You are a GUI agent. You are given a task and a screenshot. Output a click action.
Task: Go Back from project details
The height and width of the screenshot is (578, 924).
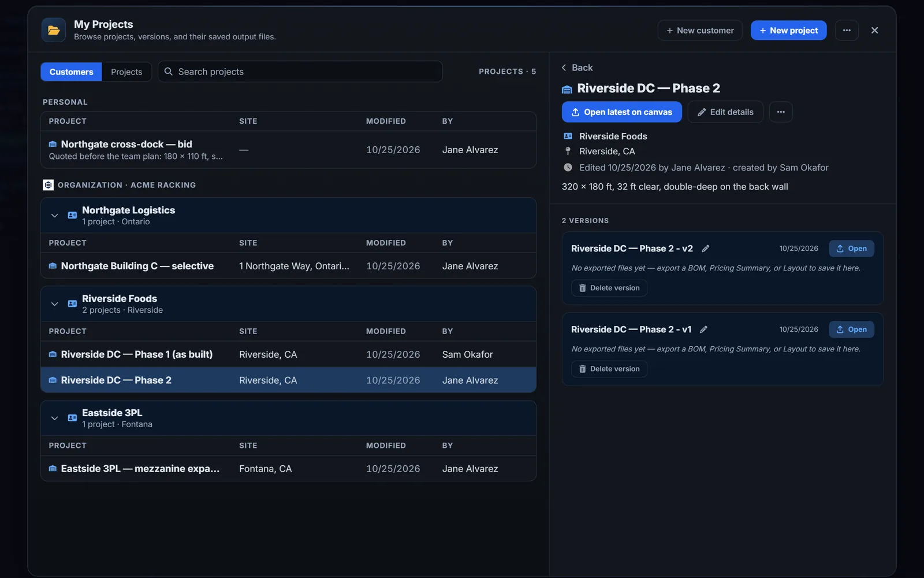pos(577,68)
